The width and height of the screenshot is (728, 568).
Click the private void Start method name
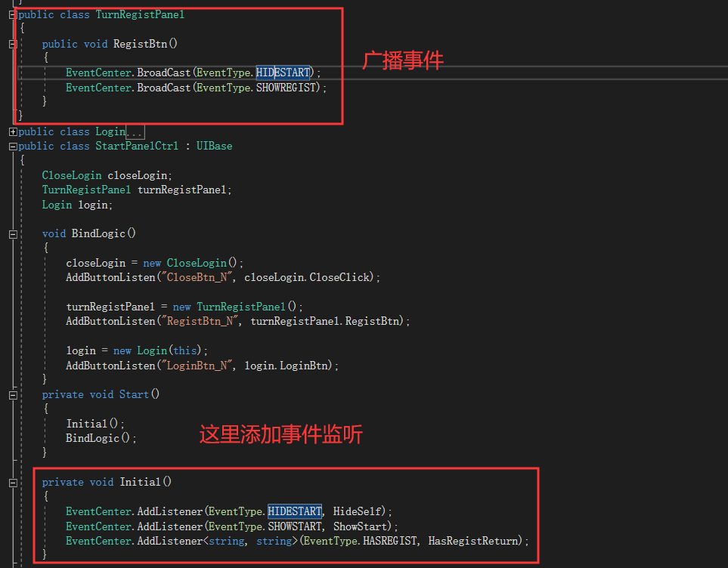(134, 394)
